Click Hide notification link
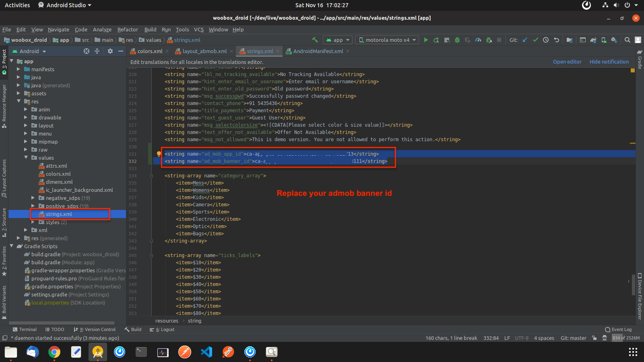Viewport: 644px width, 362px height. tap(609, 62)
